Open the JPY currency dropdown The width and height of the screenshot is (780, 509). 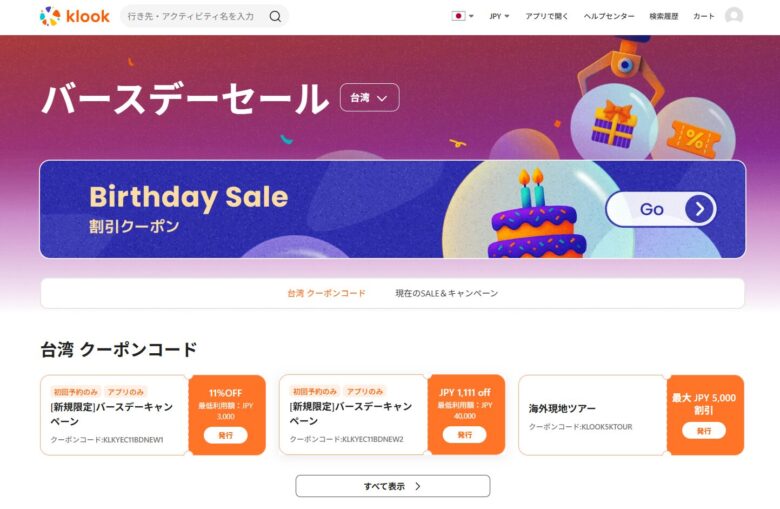tap(499, 16)
